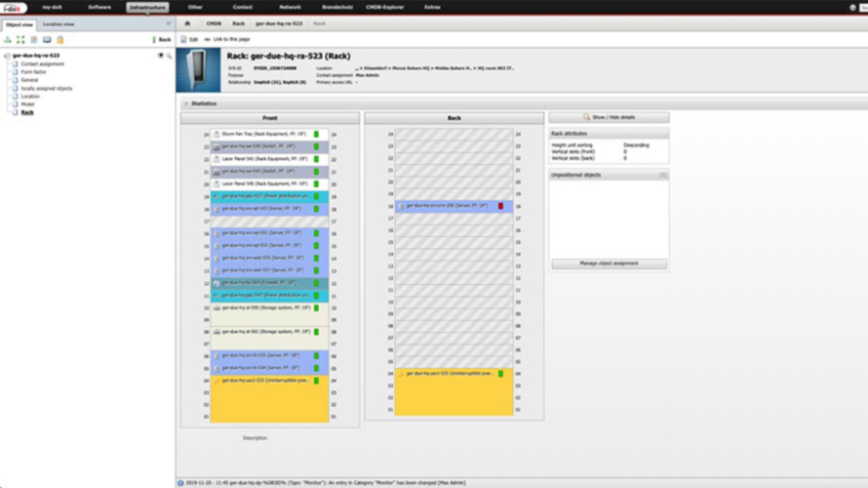Screen dimensions: 868x488
Task: Open the Other menu
Action: [x=195, y=7]
